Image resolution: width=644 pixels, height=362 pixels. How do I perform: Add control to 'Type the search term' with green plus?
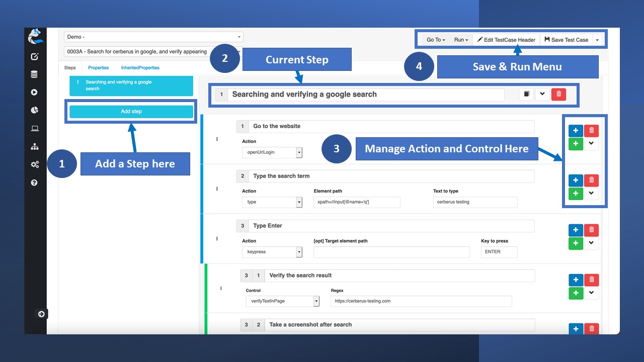(x=576, y=194)
